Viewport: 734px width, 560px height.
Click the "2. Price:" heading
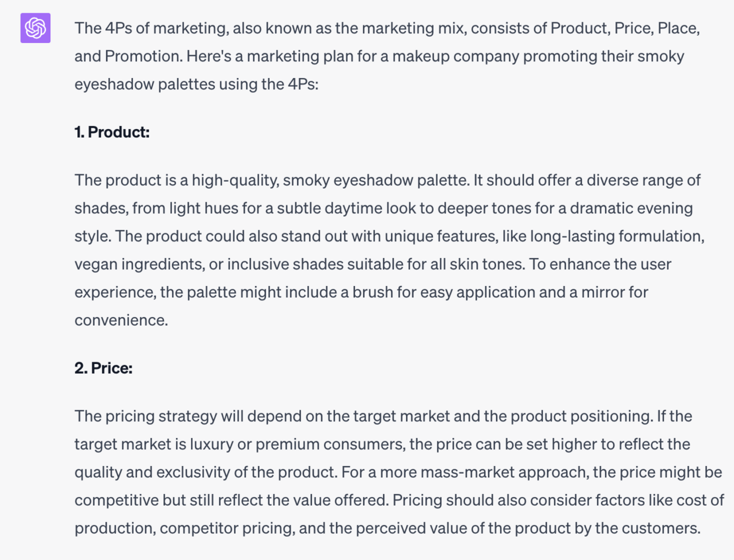click(x=103, y=368)
